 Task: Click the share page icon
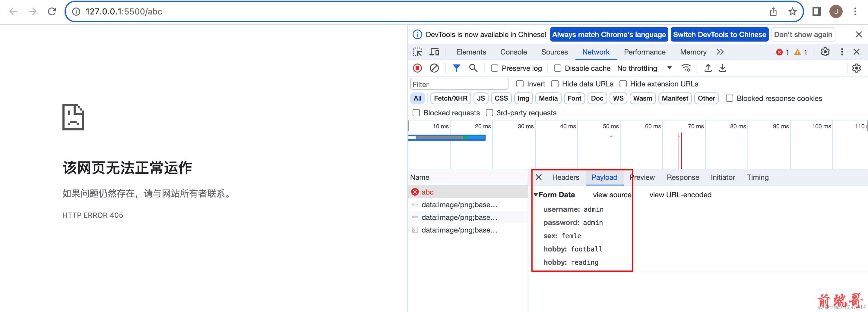[773, 11]
